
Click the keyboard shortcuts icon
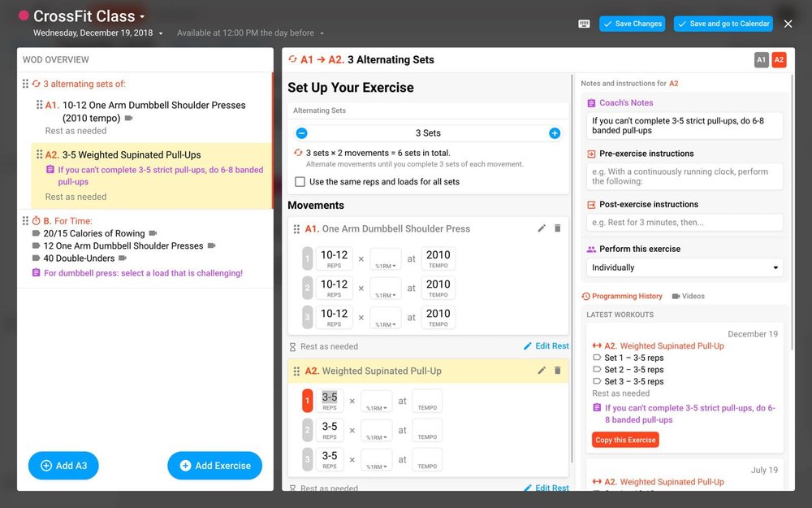pyautogui.click(x=584, y=24)
